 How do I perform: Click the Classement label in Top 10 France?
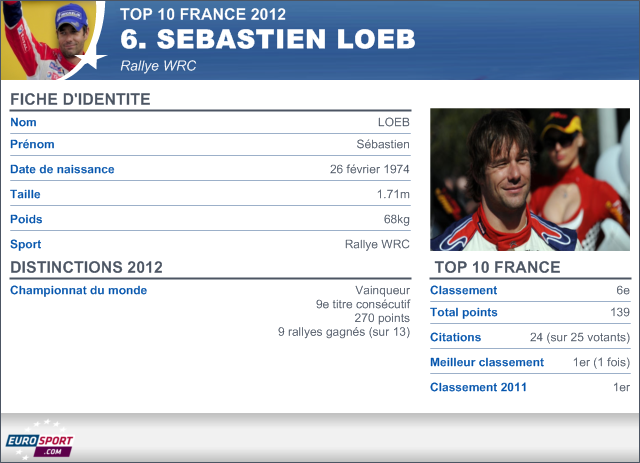click(464, 290)
